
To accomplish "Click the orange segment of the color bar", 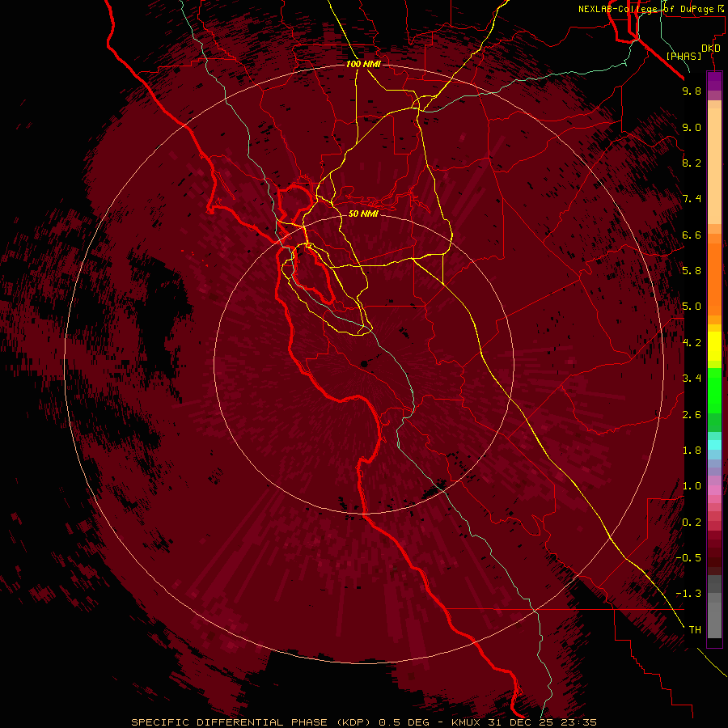I will [714, 280].
